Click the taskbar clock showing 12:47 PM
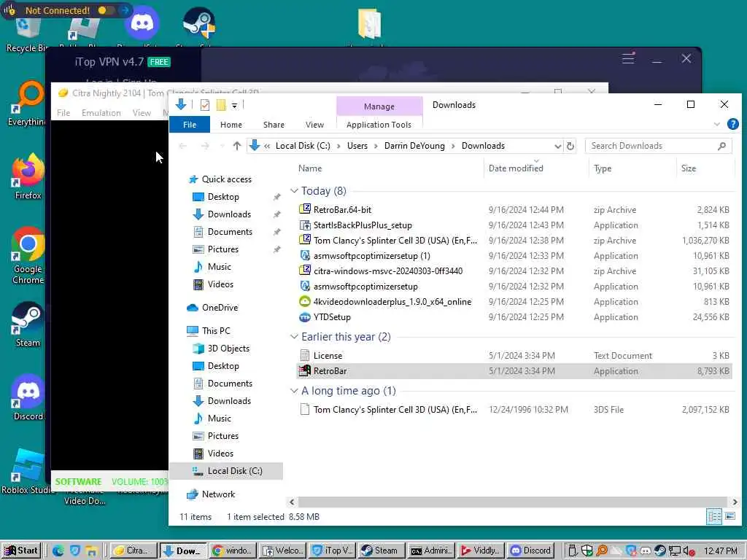The height and width of the screenshot is (560, 747). click(x=720, y=551)
